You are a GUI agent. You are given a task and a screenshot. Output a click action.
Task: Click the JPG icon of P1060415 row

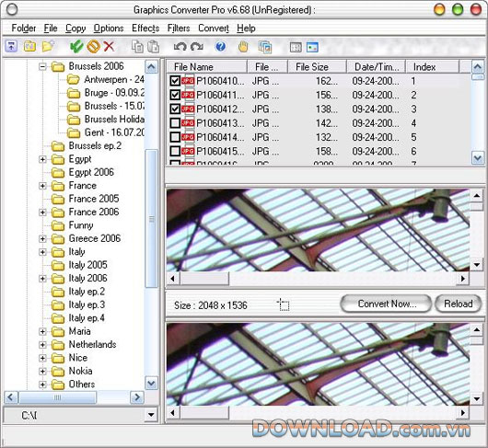click(188, 151)
